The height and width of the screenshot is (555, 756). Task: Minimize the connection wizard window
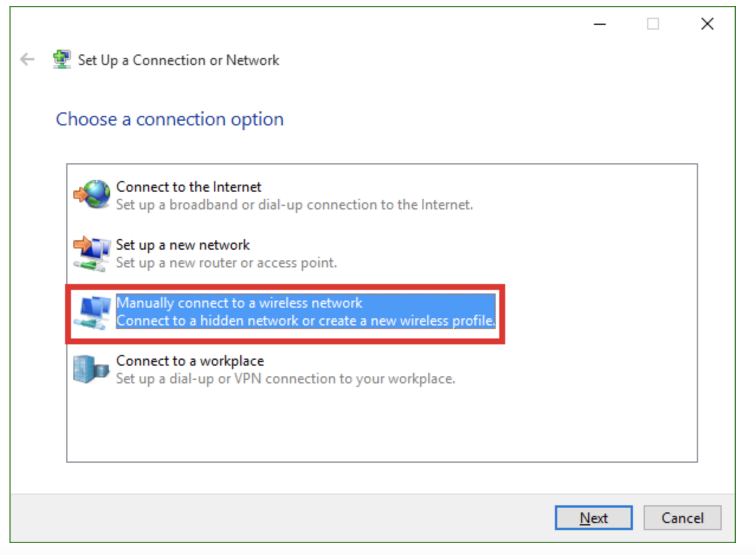point(599,24)
